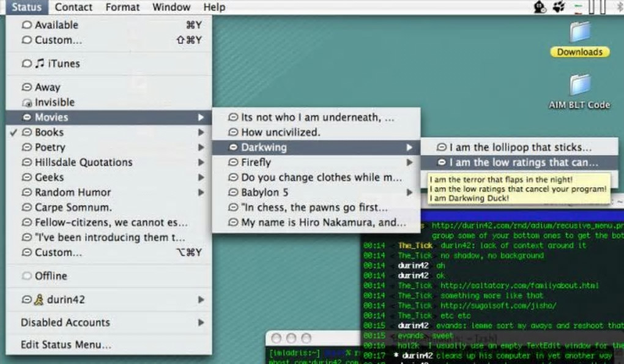Open the Random Humor status group
The height and width of the screenshot is (364, 624).
(109, 193)
